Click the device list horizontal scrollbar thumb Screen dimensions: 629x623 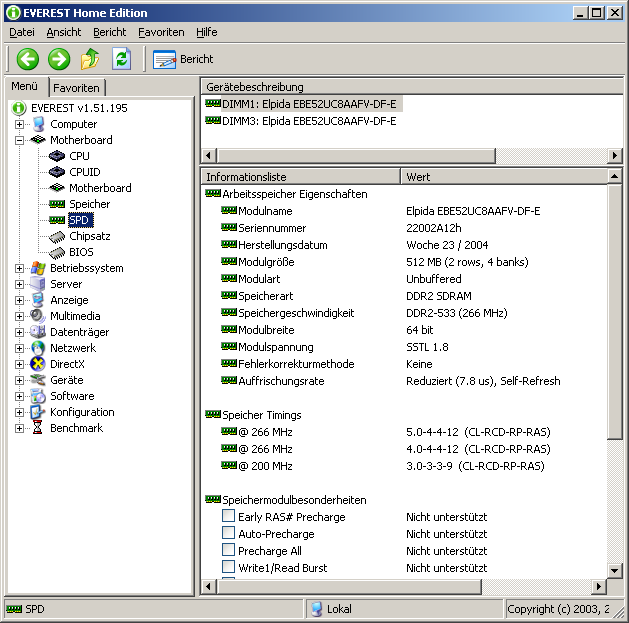click(x=356, y=155)
